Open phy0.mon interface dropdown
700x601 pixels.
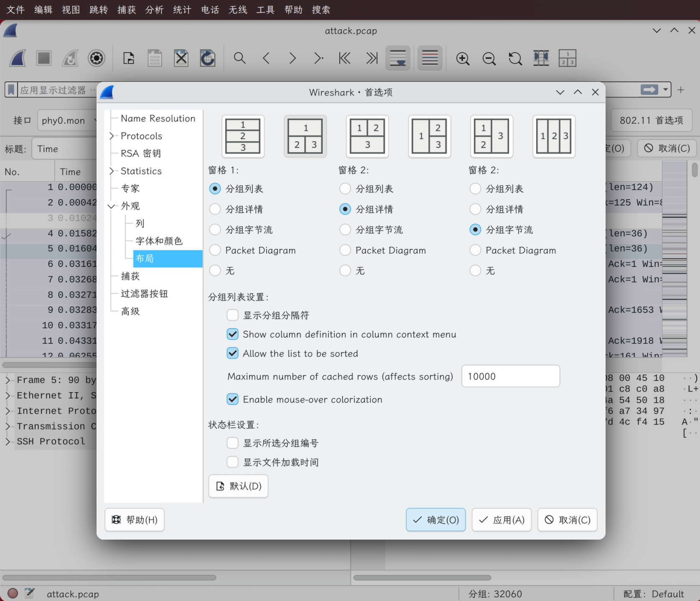69,121
